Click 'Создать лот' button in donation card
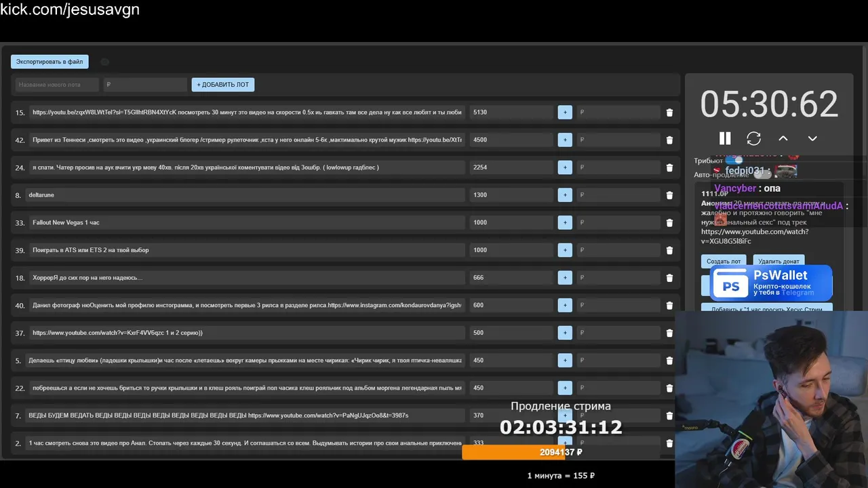868x488 pixels. [x=724, y=262]
